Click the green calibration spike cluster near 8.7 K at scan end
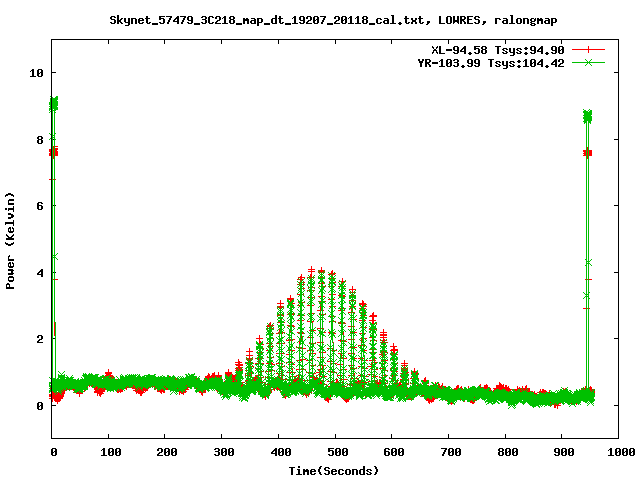 pyautogui.click(x=587, y=117)
